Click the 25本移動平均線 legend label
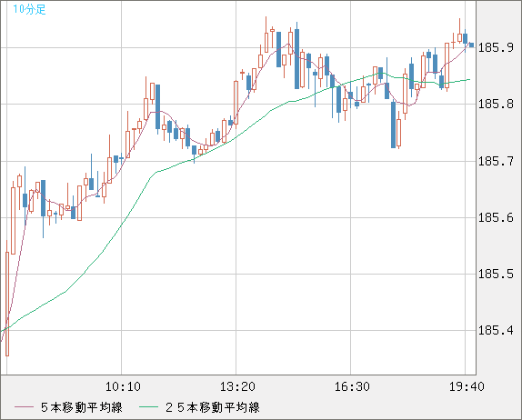This screenshot has height=420, width=522. [x=213, y=407]
